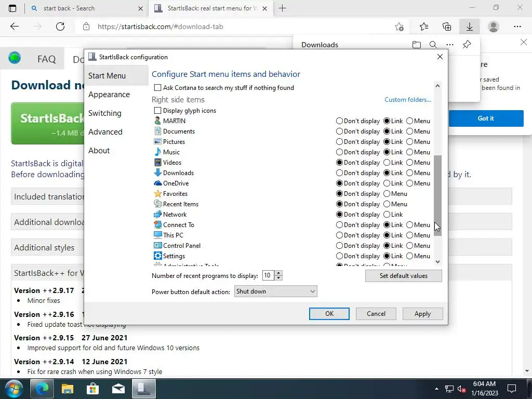532x399 pixels.
Task: Switch to Appearance section
Action: (x=109, y=95)
